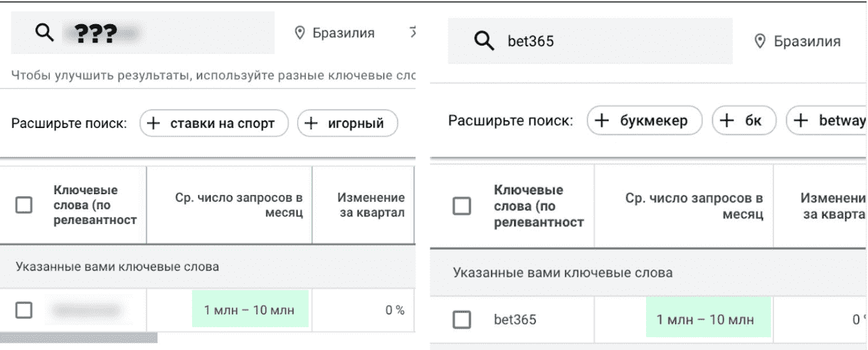Sort right table by Ключевые слова column
The image size is (868, 350).
(538, 206)
